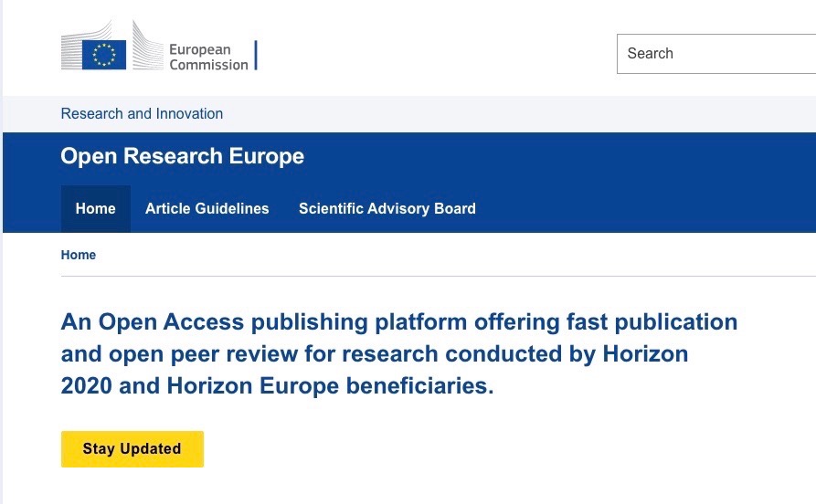
Task: Open the Research and Innovation link
Action: tap(142, 113)
